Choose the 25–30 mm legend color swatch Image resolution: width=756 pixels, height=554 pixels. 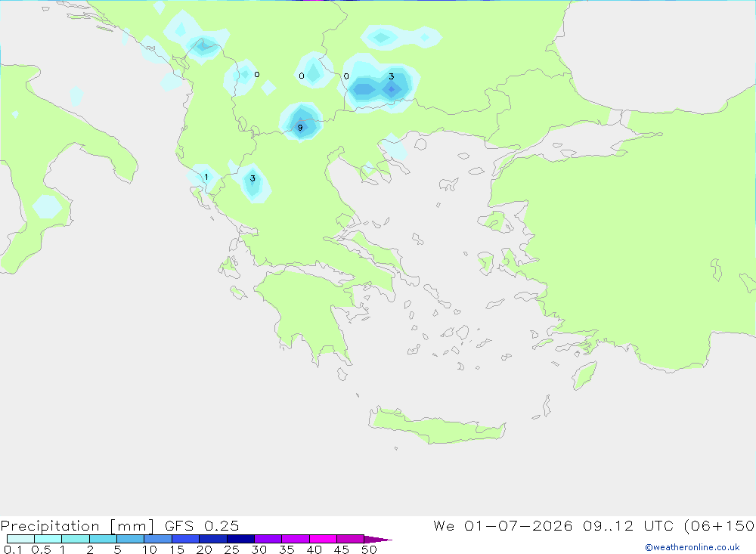[x=240, y=539]
